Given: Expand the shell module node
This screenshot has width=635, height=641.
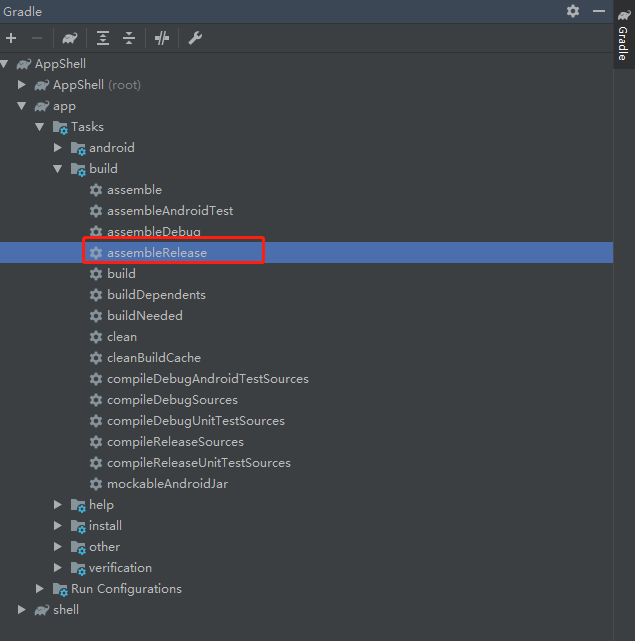Looking at the screenshot, I should pyautogui.click(x=22, y=610).
